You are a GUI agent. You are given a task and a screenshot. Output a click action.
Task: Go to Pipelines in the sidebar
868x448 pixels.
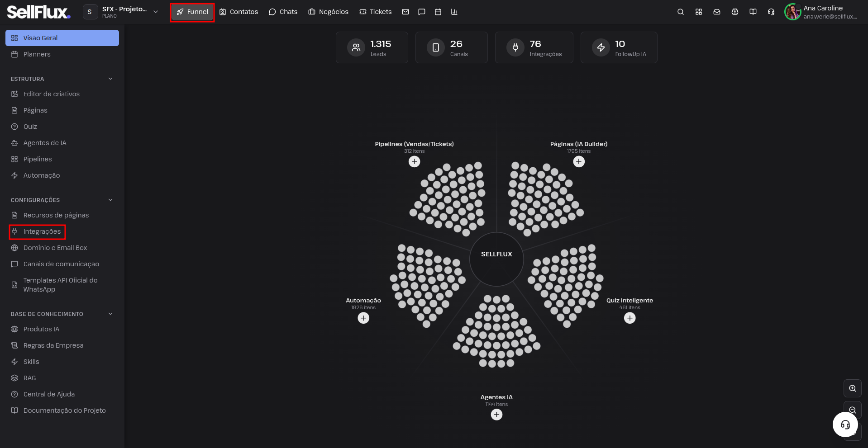coord(62,159)
